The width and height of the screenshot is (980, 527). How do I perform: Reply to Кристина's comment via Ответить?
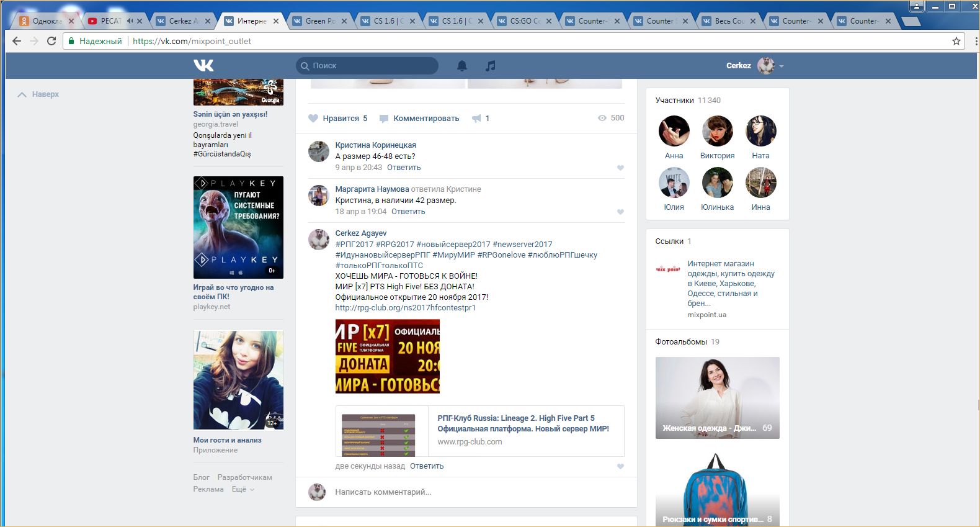pos(404,168)
